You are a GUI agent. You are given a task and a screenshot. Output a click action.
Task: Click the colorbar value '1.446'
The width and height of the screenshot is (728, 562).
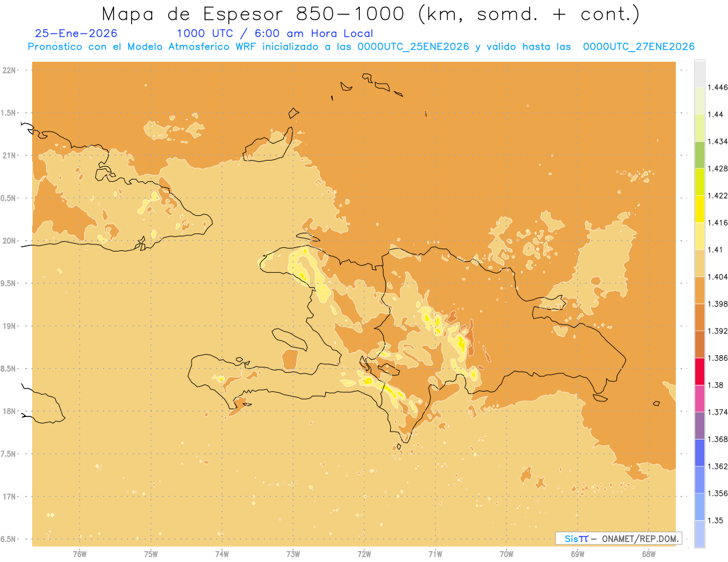(x=718, y=87)
